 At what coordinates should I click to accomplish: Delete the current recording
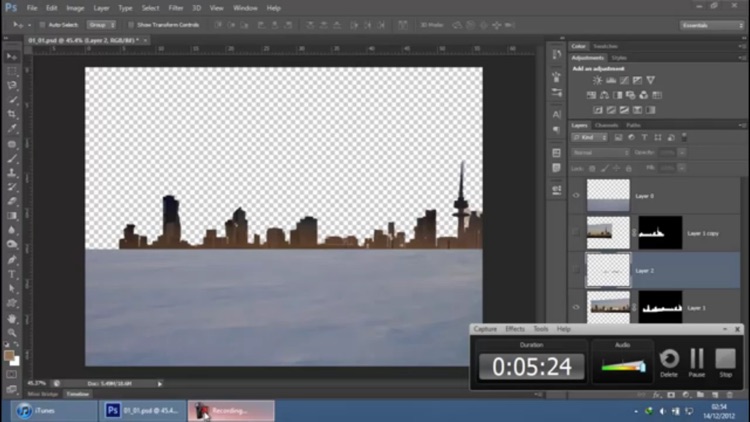tap(669, 363)
